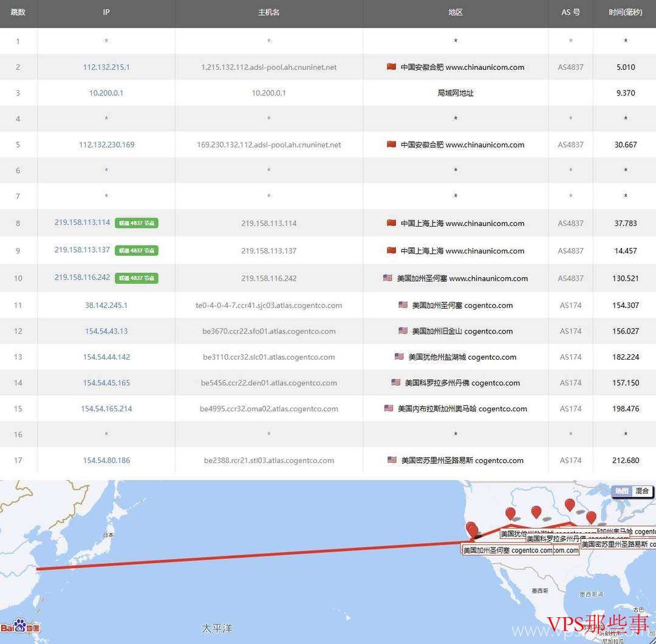Image resolution: width=656 pixels, height=644 pixels.
Task: Open IP link 154.54.80.186
Action: point(106,461)
